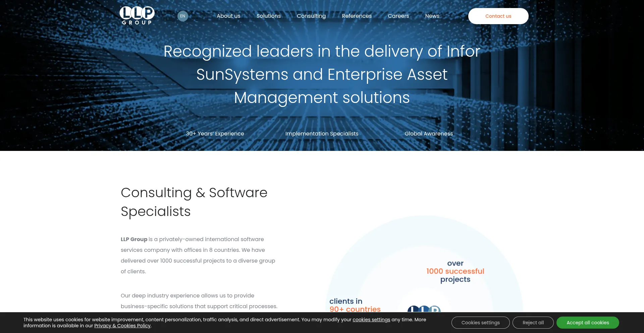
Task: Reject all cookies
Action: point(533,323)
